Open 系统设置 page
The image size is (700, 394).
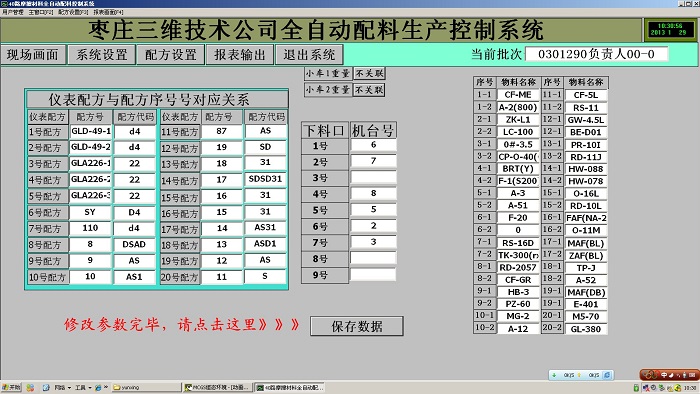coord(102,54)
